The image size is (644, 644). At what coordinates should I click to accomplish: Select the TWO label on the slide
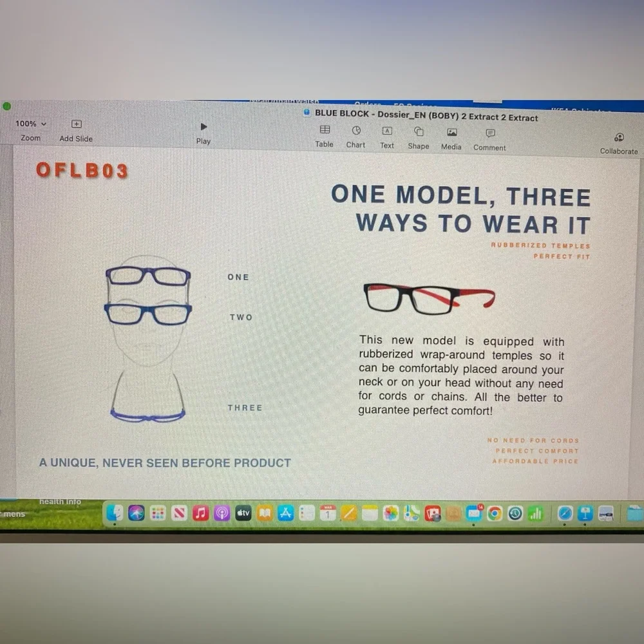click(241, 317)
